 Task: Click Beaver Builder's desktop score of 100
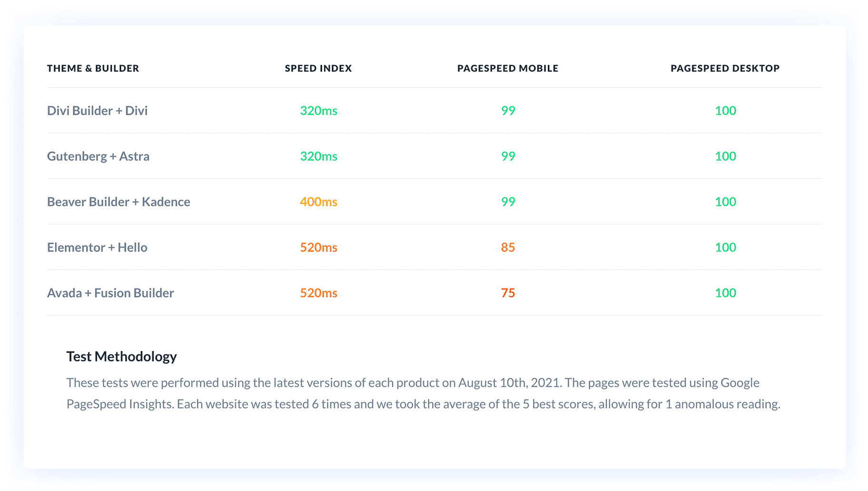(725, 202)
